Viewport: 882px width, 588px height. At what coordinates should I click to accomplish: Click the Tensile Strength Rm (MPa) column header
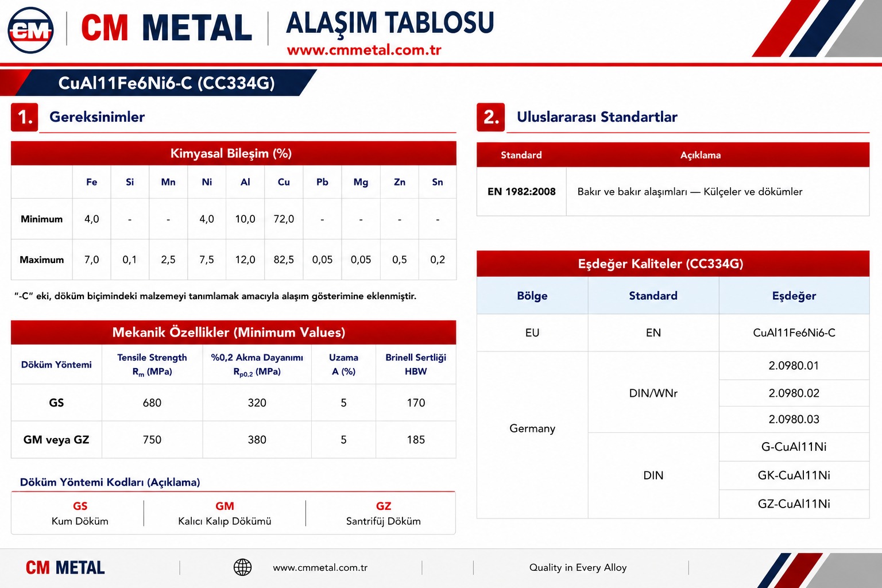pos(152,365)
